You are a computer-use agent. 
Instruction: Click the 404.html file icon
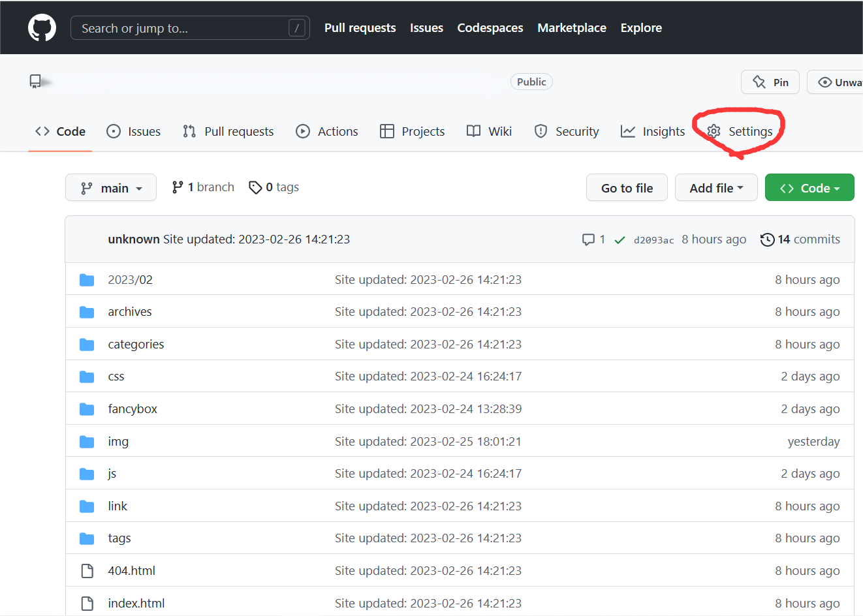(87, 571)
